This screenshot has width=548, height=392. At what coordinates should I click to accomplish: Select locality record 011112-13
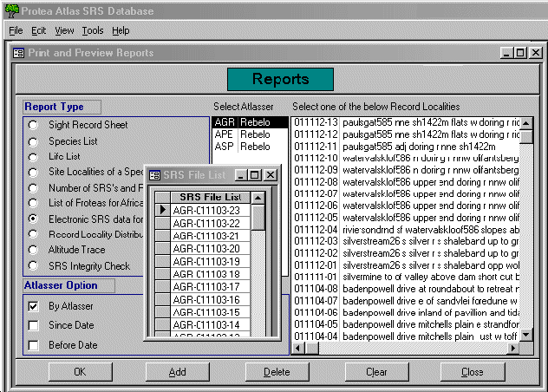(x=406, y=122)
